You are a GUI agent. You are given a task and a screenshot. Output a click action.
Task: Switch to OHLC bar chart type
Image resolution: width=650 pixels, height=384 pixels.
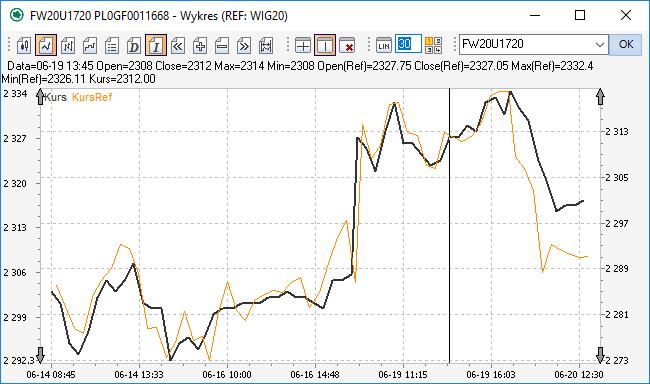point(68,45)
